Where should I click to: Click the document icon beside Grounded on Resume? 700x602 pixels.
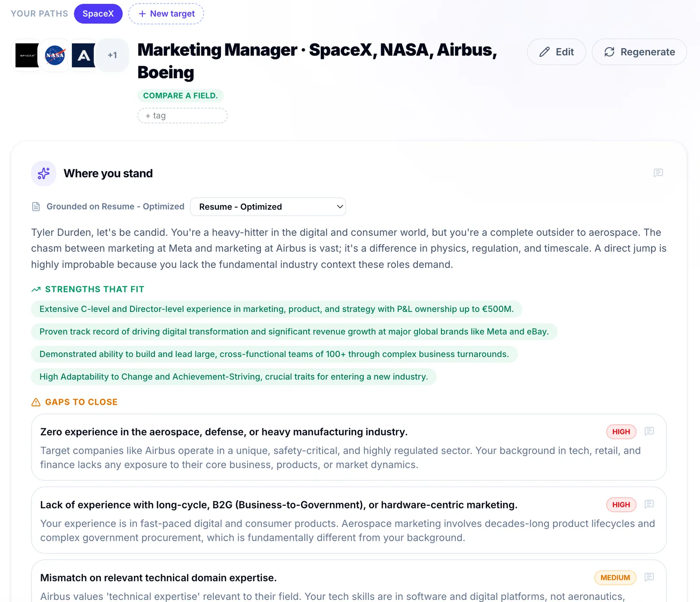click(36, 206)
